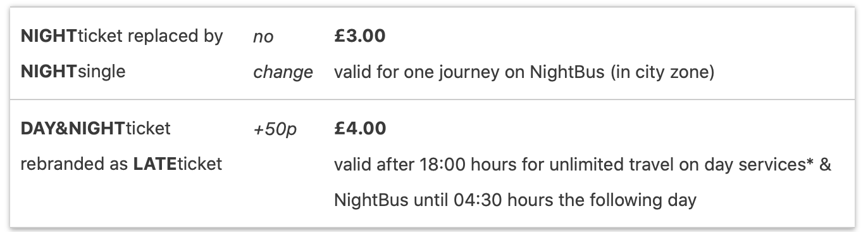Click the +50p price change
This screenshot has width=868, height=232.
[x=275, y=129]
